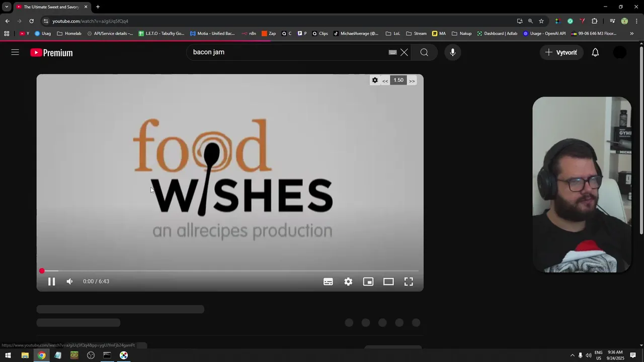This screenshot has height=362, width=644.
Task: Open the Stream bookmark folder
Action: point(416,34)
